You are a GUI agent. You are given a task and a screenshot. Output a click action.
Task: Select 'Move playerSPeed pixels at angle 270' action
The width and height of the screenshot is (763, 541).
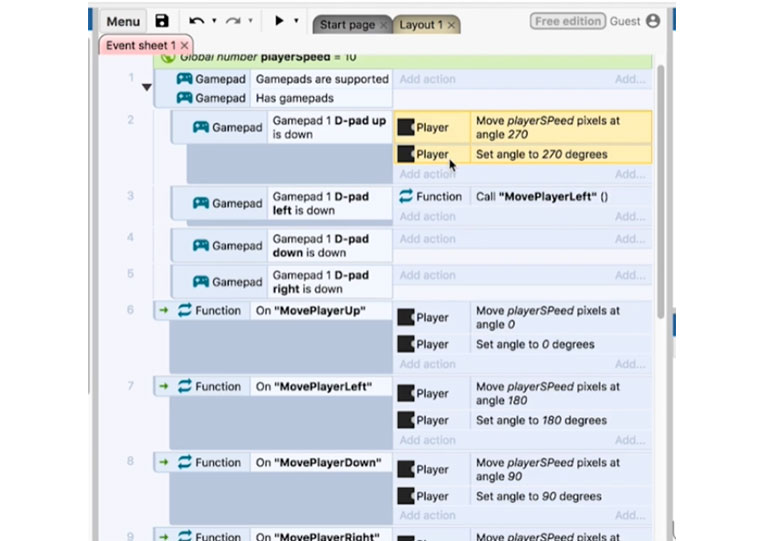pyautogui.click(x=561, y=127)
